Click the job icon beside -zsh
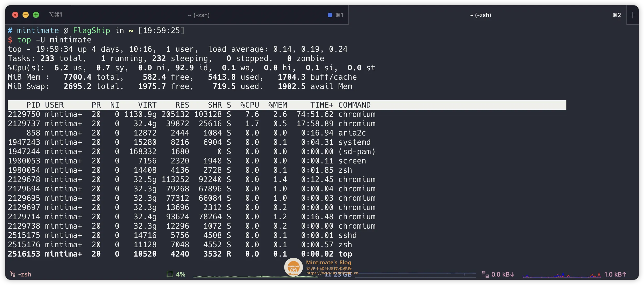The image size is (644, 285). [13, 274]
